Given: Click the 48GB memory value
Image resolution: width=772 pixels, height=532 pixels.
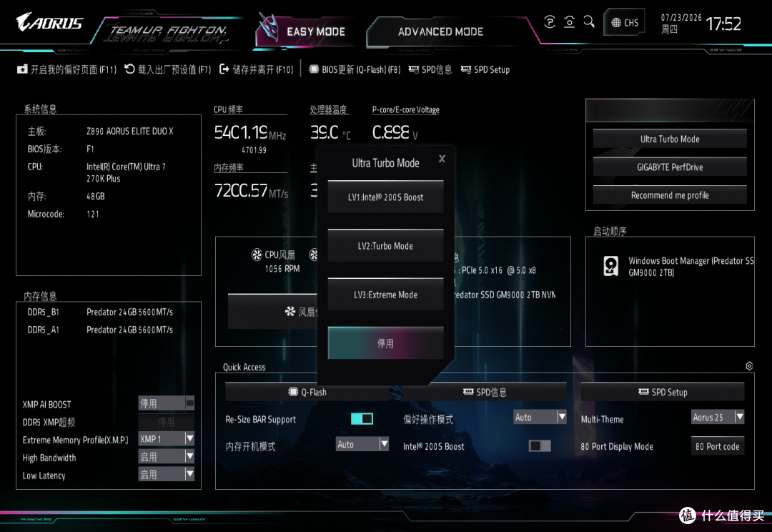Looking at the screenshot, I should coord(96,196).
